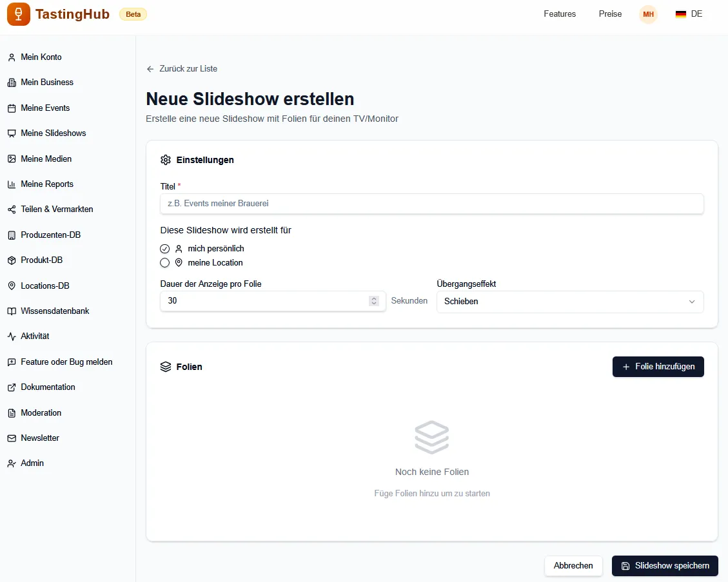Click the Wissensdatenbank book icon
Viewport: 728px width, 582px height.
(11, 311)
